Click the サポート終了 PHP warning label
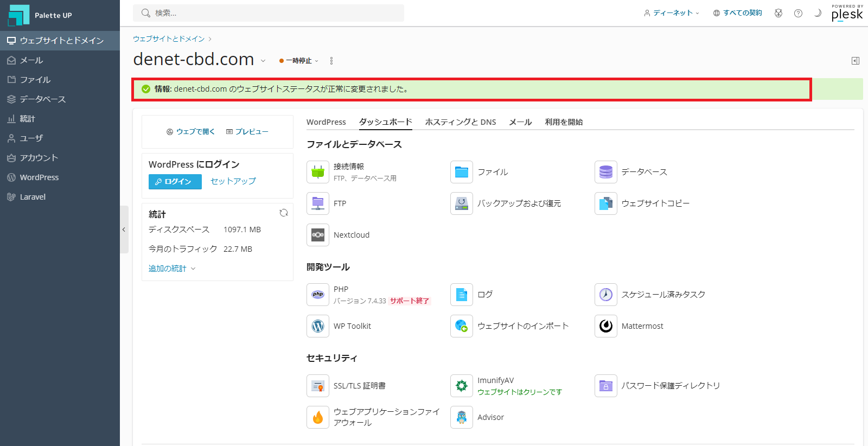 click(x=410, y=301)
